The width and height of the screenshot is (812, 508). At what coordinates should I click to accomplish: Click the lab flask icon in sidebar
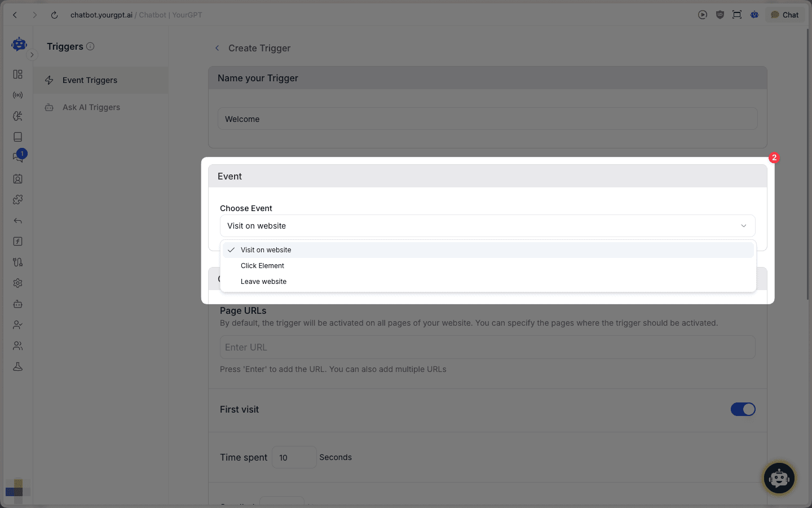(18, 367)
